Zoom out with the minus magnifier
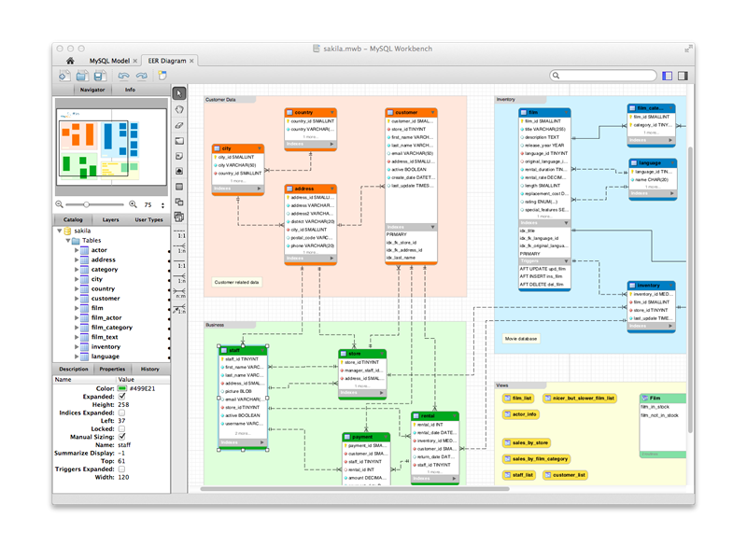The height and width of the screenshot is (560, 747). (59, 204)
